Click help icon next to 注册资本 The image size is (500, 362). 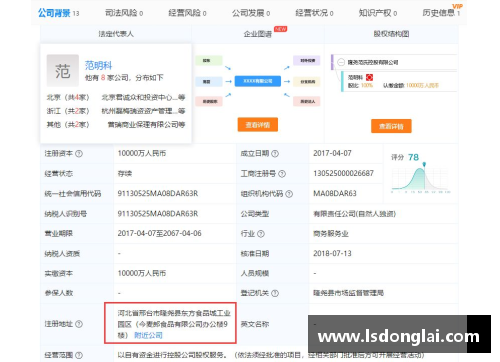[79, 154]
